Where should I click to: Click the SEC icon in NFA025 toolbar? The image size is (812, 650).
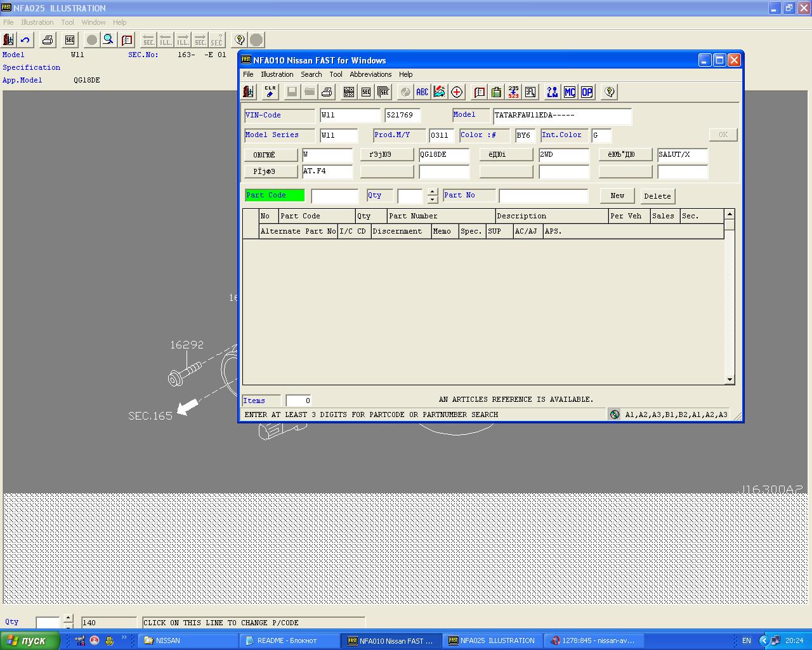tap(70, 40)
